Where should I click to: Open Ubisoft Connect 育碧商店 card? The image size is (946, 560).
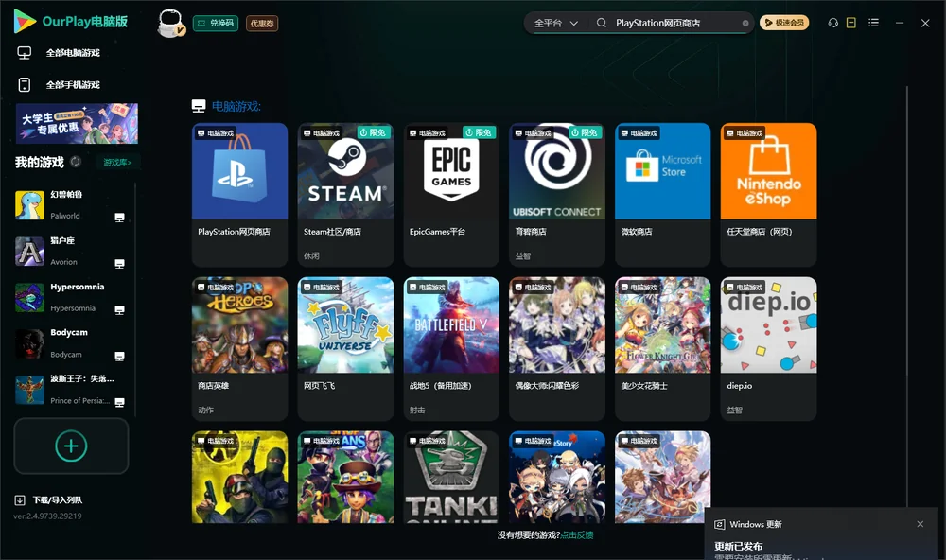tap(557, 194)
